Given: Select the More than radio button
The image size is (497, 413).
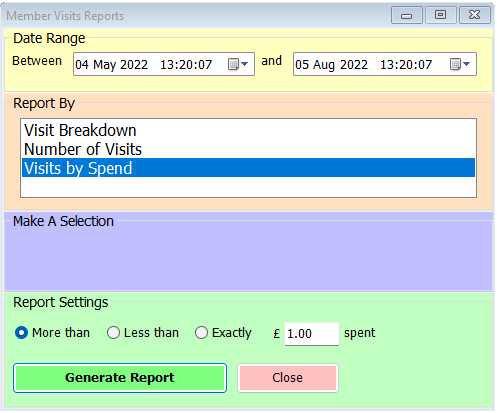Looking at the screenshot, I should pos(22,333).
